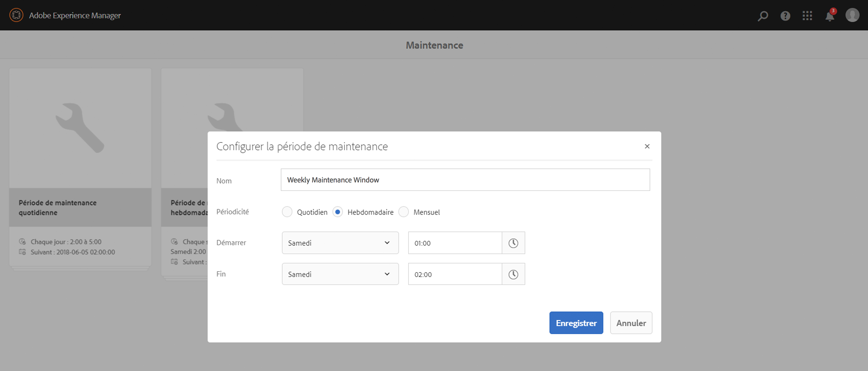
Task: Open the help question mark icon
Action: click(785, 15)
